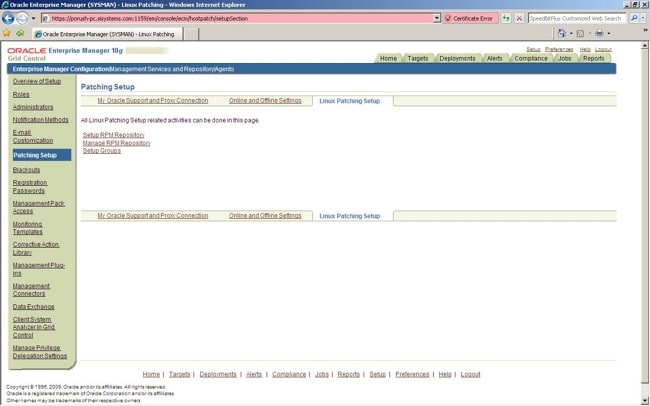Viewport: 650px width, 406px height.
Task: Click the browser Forward arrow button
Action: pos(22,18)
